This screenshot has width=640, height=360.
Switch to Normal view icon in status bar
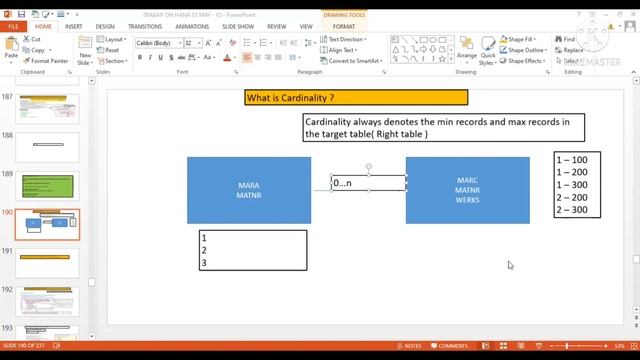point(486,346)
